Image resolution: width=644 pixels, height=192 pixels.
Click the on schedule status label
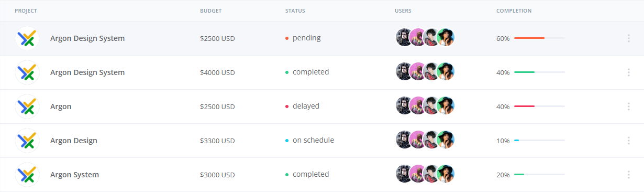click(x=313, y=140)
